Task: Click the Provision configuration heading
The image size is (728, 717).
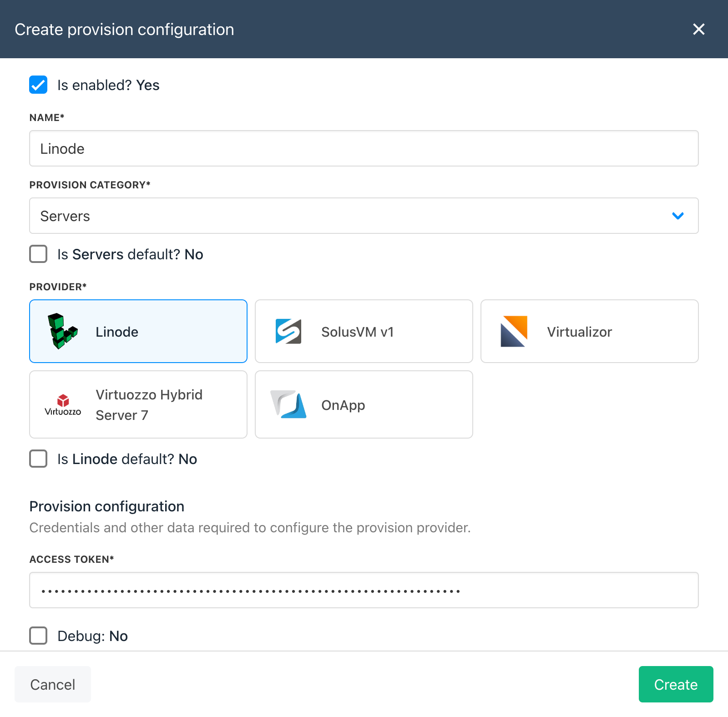Action: [x=107, y=506]
